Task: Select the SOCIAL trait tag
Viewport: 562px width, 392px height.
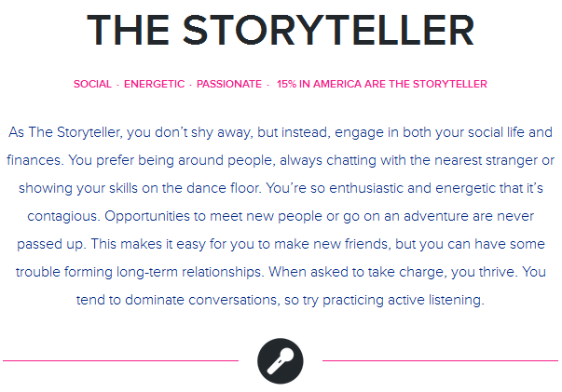Action: [92, 84]
